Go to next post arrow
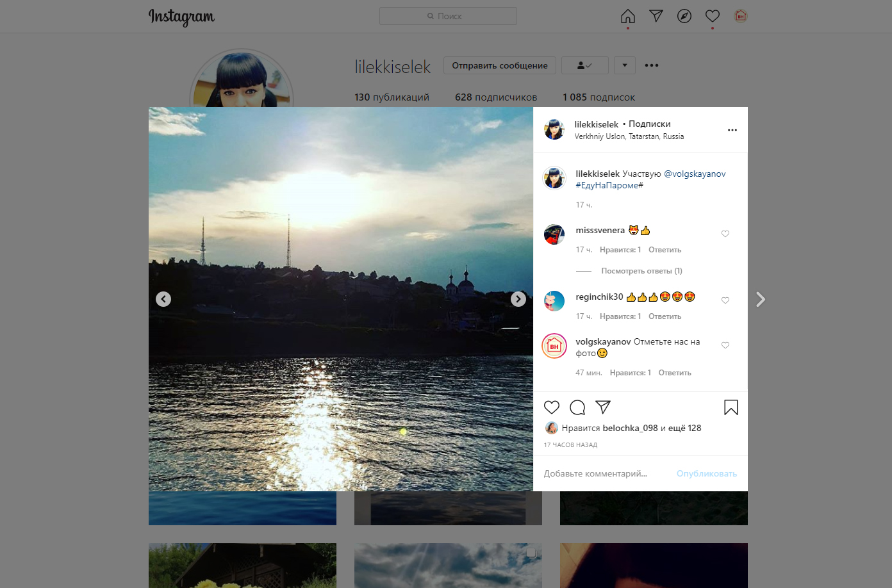 [761, 299]
